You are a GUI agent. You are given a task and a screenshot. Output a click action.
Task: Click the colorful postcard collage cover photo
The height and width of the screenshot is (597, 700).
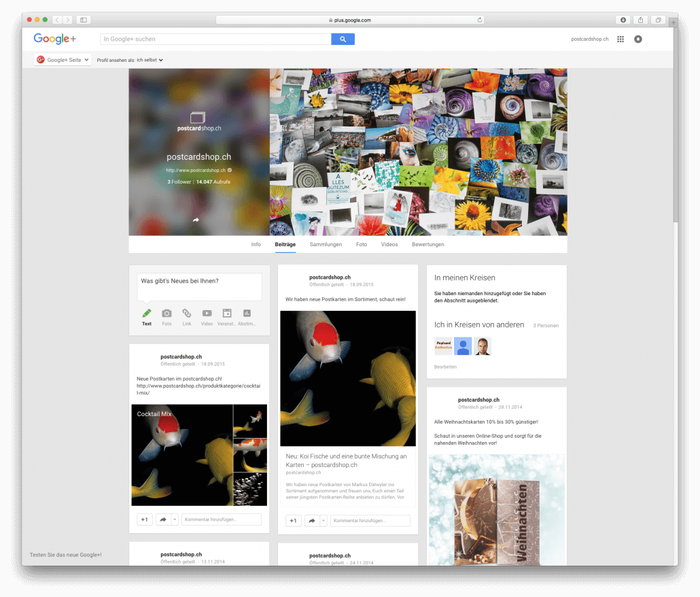click(419, 152)
